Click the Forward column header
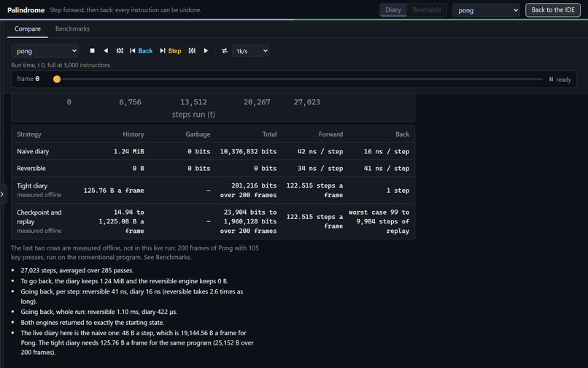The height and width of the screenshot is (368, 588). (330, 134)
